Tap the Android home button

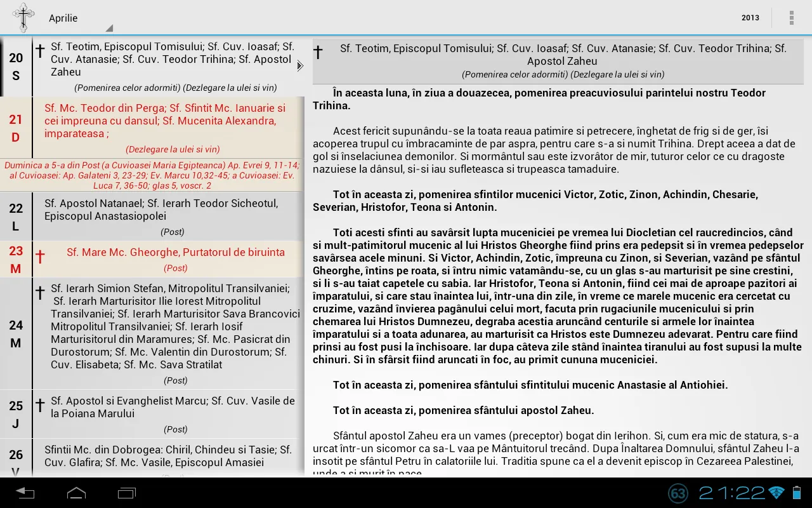[x=76, y=493]
